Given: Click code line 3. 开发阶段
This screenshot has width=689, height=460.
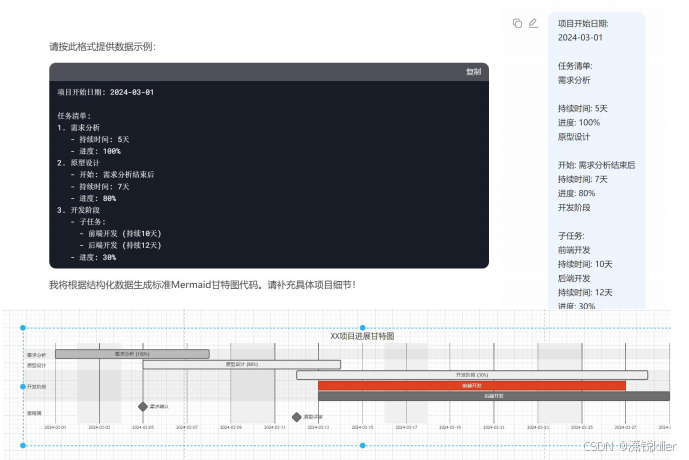Looking at the screenshot, I should pyautogui.click(x=79, y=210).
